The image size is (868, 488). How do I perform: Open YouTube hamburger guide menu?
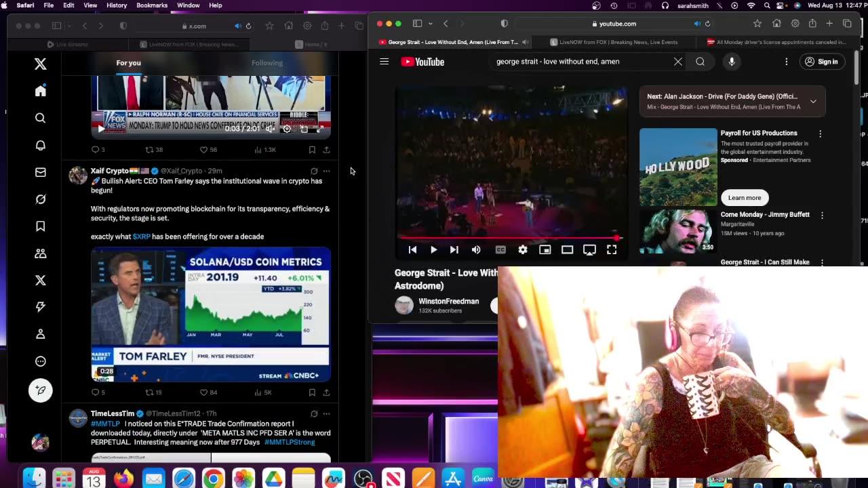(x=384, y=62)
